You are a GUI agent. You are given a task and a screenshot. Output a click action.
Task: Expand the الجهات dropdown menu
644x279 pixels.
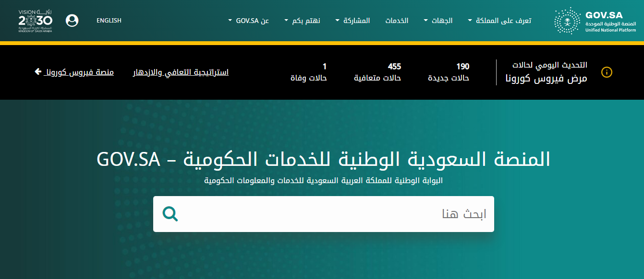[438, 21]
